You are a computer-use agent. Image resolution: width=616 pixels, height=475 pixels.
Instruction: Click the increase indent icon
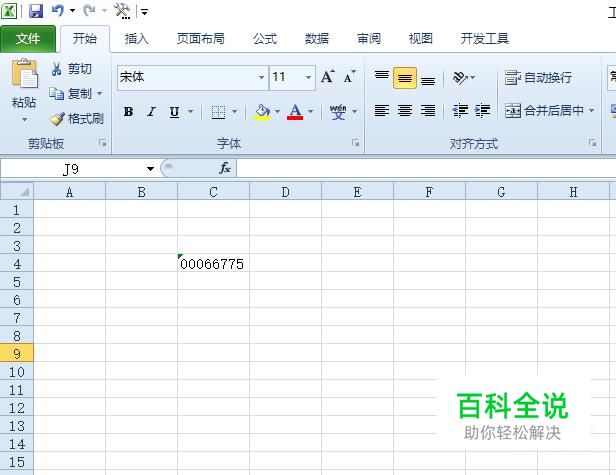(x=482, y=110)
